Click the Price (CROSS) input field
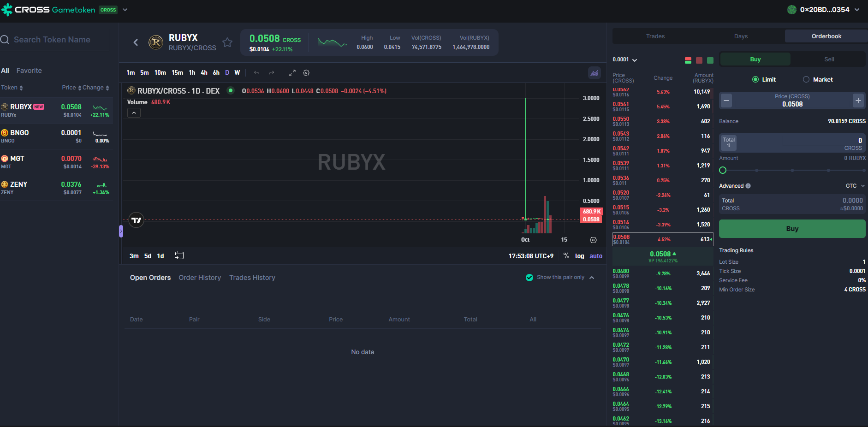This screenshot has height=427, width=868. (792, 100)
